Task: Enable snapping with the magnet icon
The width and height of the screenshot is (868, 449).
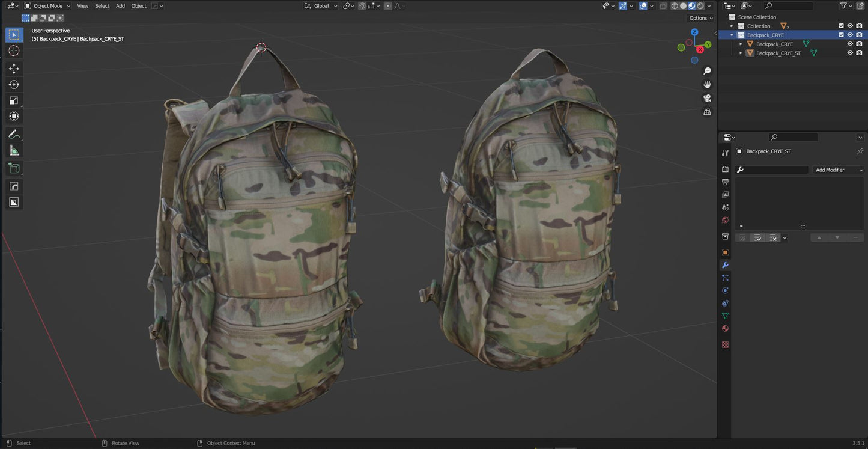Action: (x=362, y=5)
